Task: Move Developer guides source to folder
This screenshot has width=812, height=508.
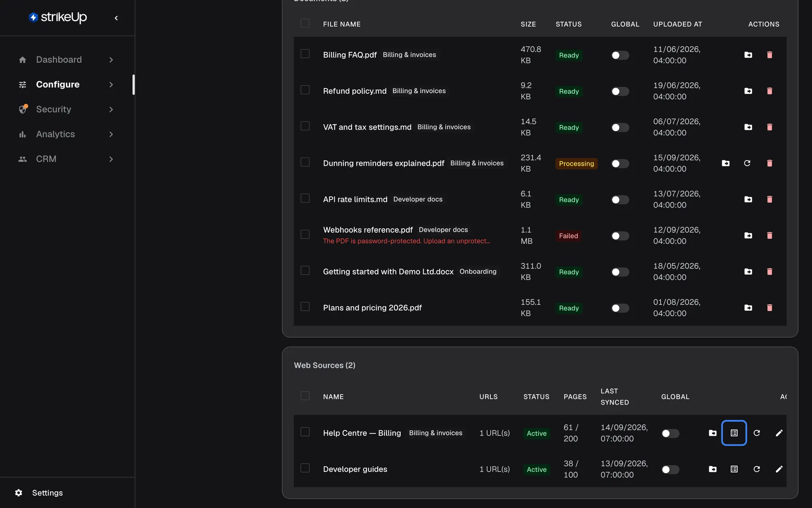Action: [x=712, y=469]
